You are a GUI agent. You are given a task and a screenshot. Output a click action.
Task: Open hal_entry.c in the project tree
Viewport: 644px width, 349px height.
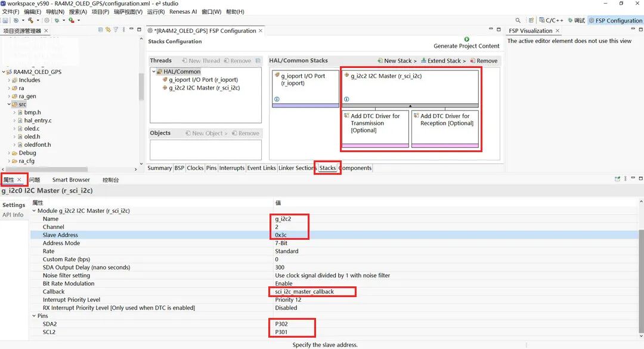pyautogui.click(x=38, y=121)
